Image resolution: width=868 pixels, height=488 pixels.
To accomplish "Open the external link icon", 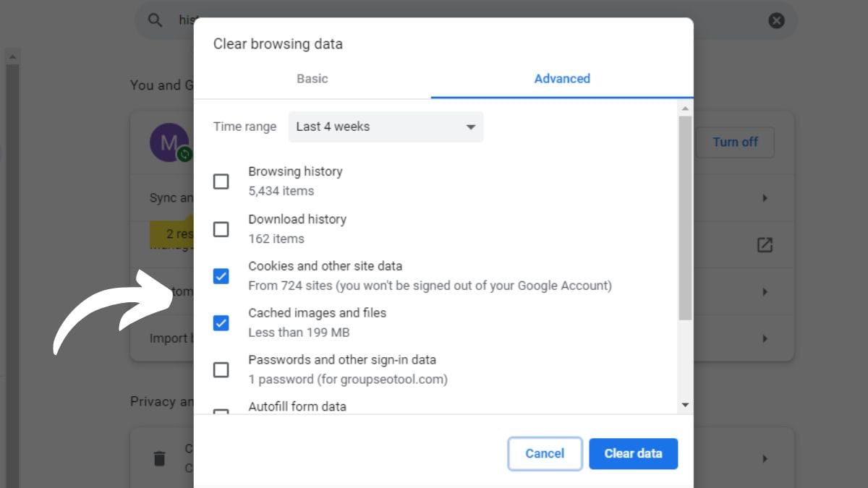I will coord(765,245).
